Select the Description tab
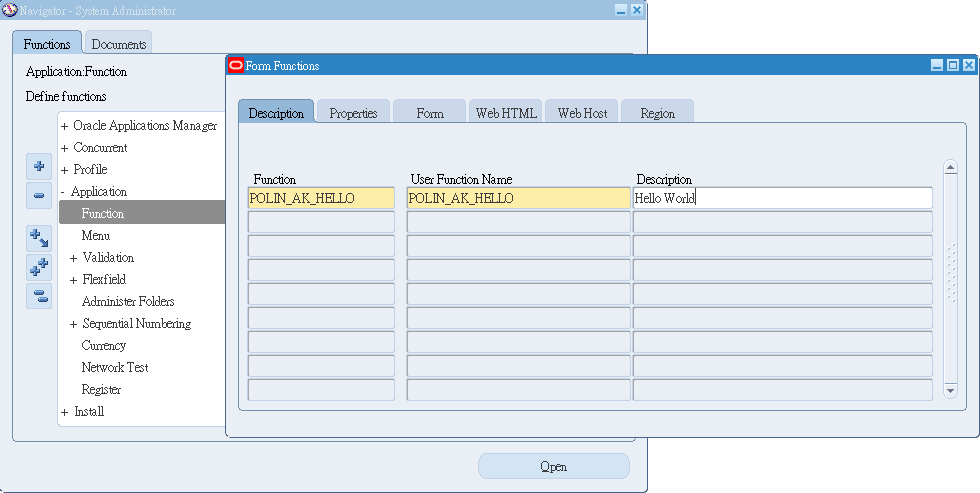Image resolution: width=980 pixels, height=493 pixels. tap(276, 112)
